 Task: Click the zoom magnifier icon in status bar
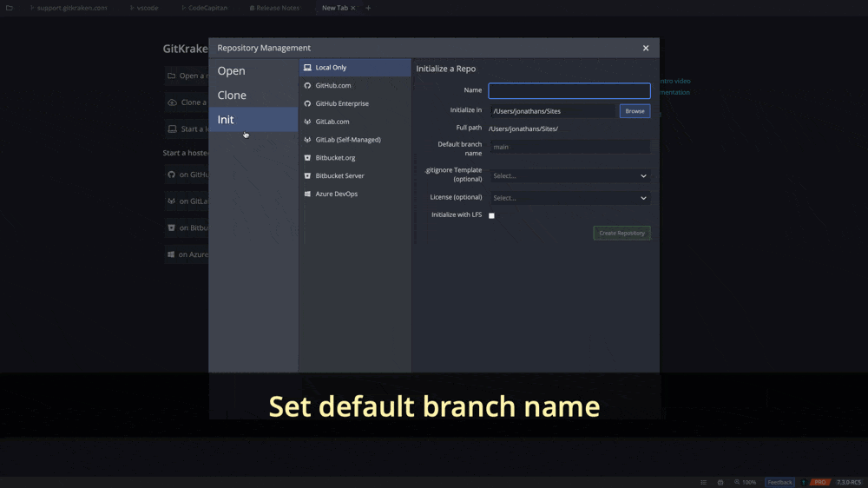737,482
